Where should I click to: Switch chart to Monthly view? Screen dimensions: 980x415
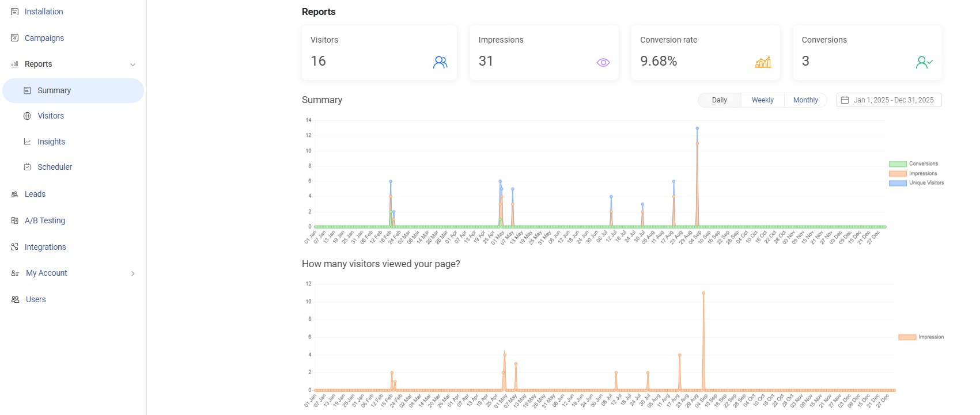coord(805,100)
